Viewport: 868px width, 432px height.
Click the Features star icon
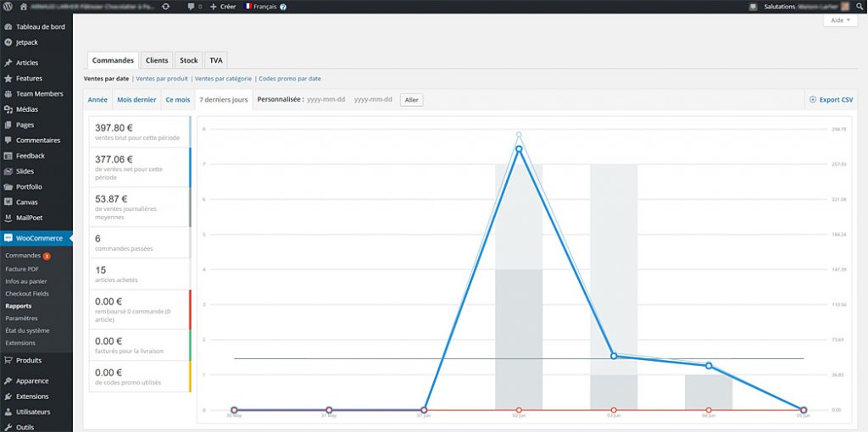click(x=8, y=78)
